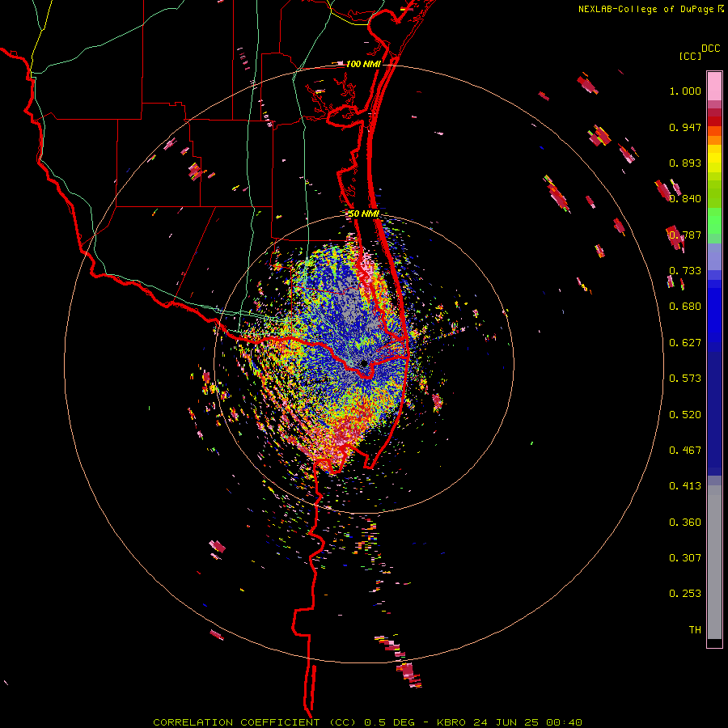
Task: Click the 0.253 legend value
Action: [685, 594]
